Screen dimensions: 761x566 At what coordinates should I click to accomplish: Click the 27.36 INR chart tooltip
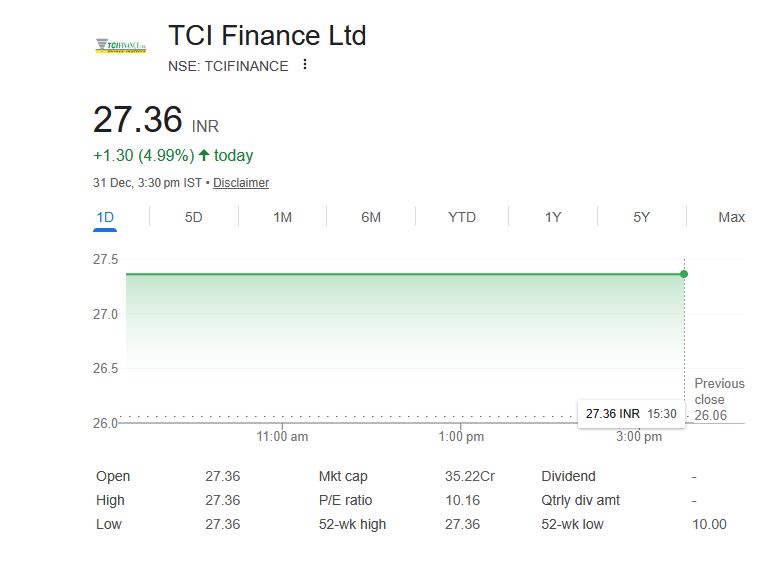[631, 413]
